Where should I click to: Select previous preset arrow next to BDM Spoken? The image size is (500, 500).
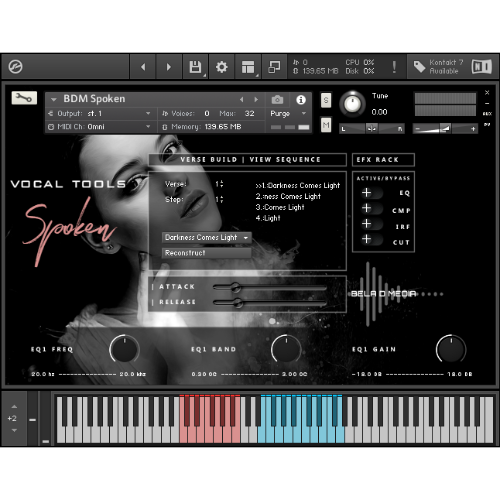242,100
